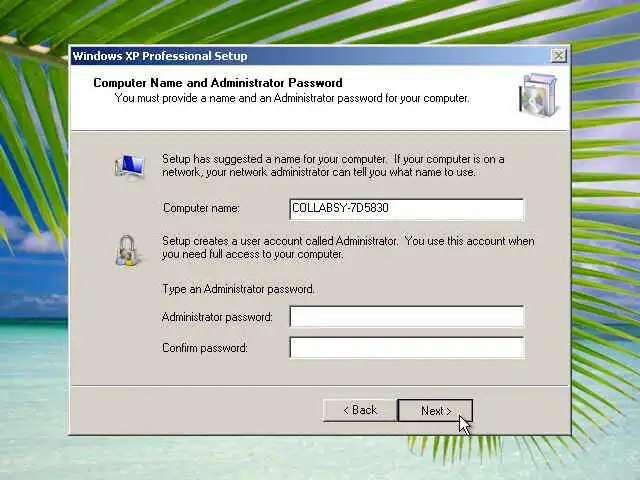This screenshot has width=640, height=480.
Task: Go back with the < Back button
Action: (360, 410)
